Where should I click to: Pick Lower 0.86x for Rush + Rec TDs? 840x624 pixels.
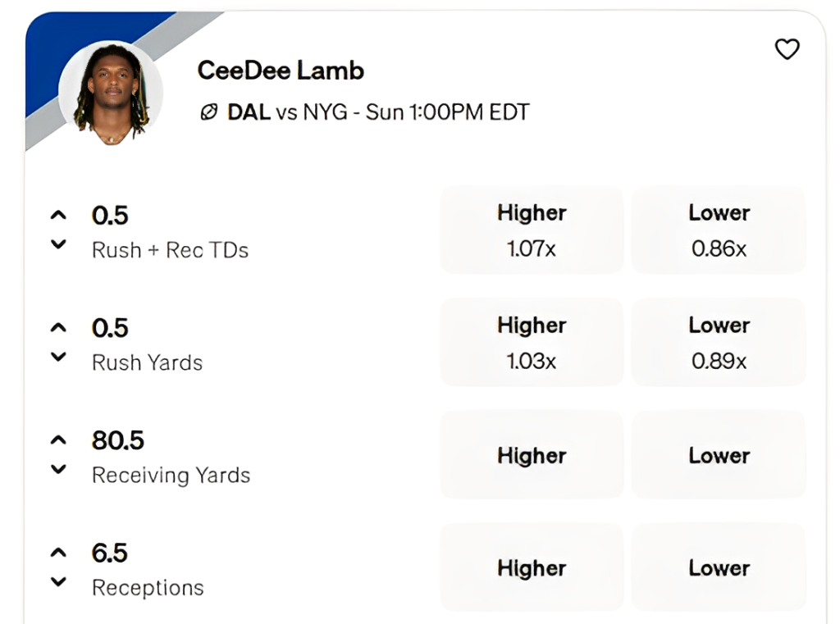click(x=719, y=230)
